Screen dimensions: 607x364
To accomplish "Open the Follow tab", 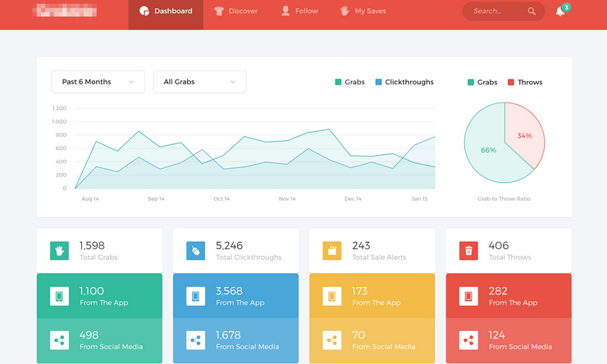I will point(299,11).
